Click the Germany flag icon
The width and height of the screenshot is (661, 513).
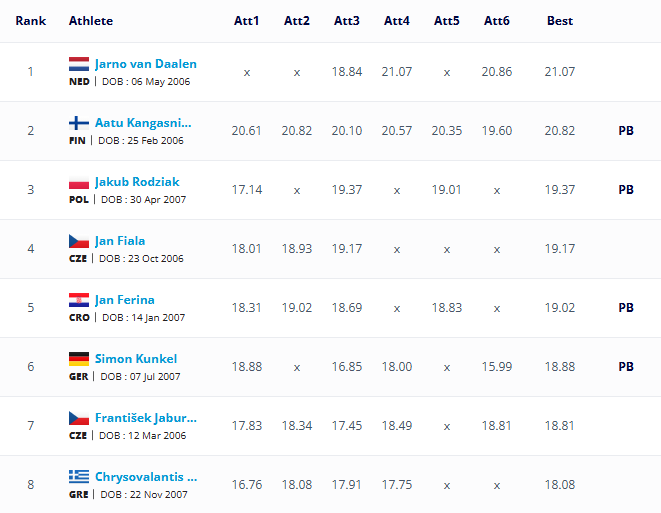click(79, 359)
